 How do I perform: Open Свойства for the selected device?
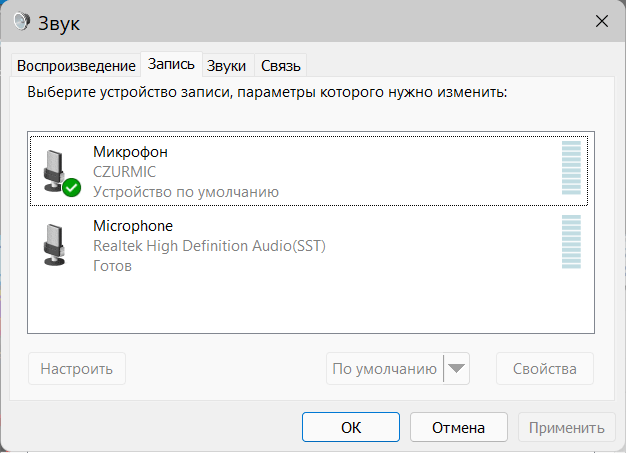[x=545, y=368]
